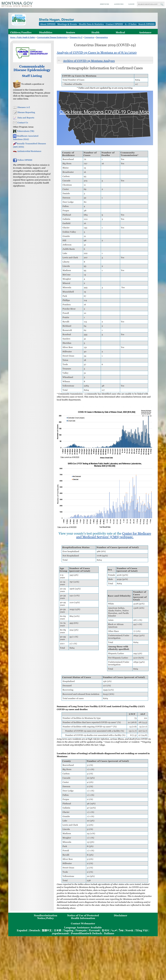This screenshot has height=980, width=166.
Task: Open the Staff Listing link
Action: click(32, 76)
